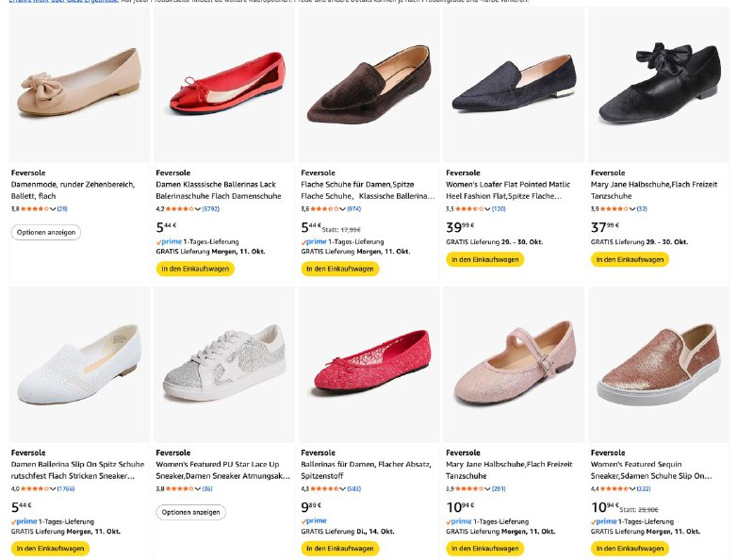754x560 pixels.
Task: Open rating chevron for black bow Mary Jane
Action: (x=632, y=208)
